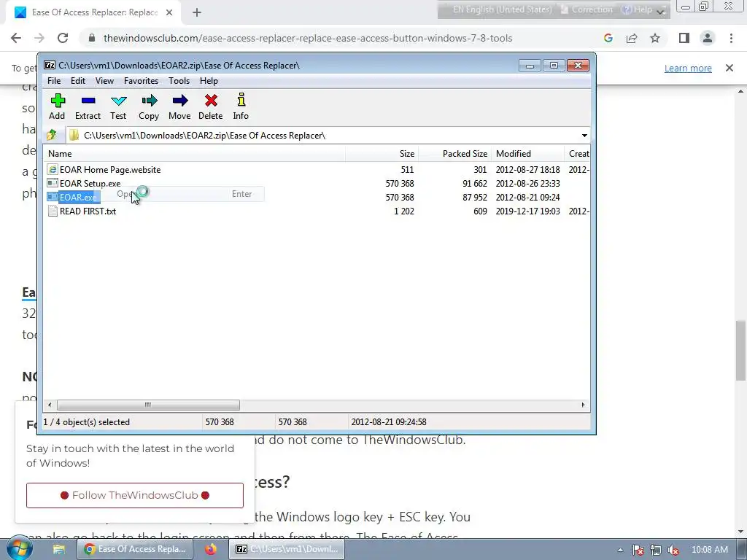Expand the 7-Zip path dropdown
The height and width of the screenshot is (560, 747).
[584, 135]
